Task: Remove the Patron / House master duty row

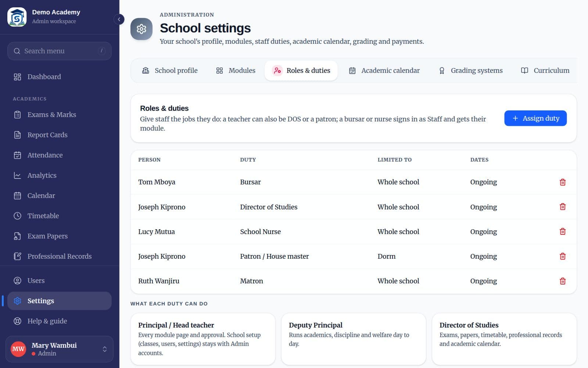Action: coord(562,256)
